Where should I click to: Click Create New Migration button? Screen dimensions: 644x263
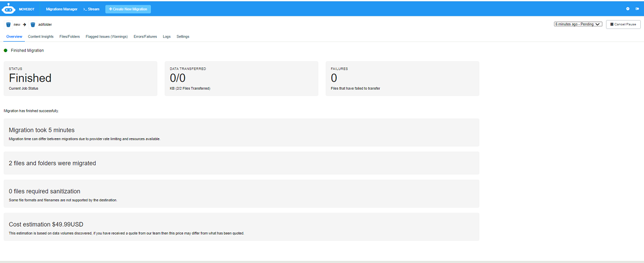(128, 9)
